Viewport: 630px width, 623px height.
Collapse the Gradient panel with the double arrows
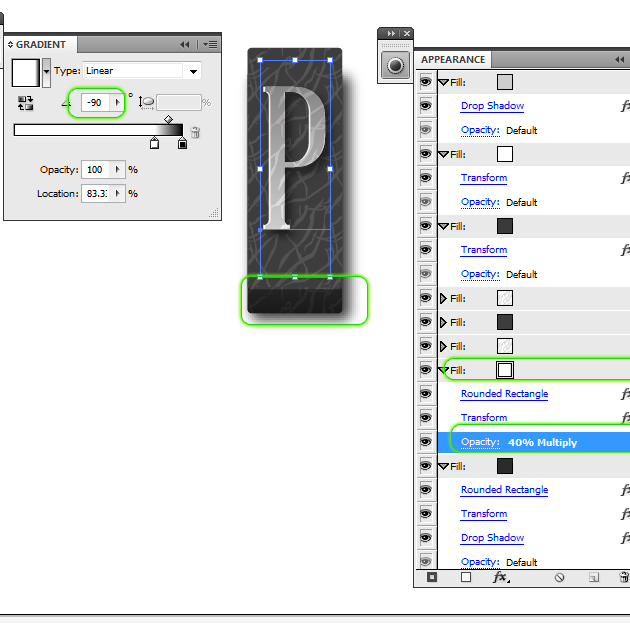184,45
